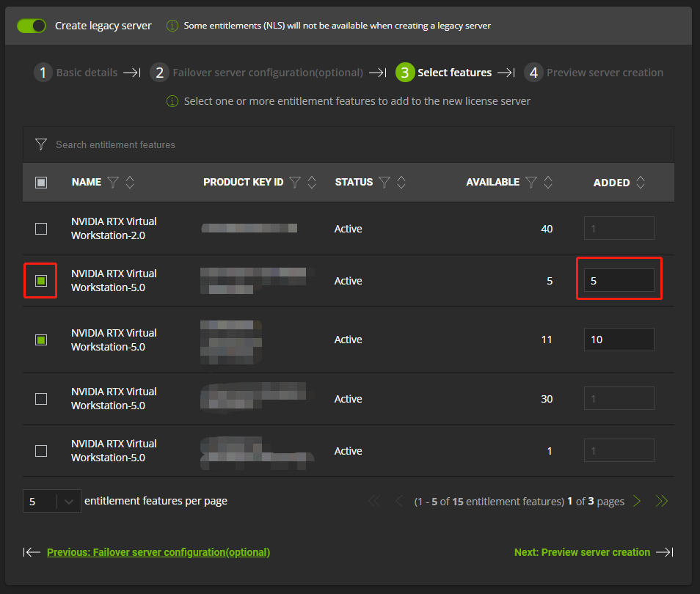Viewport: 700px width, 594px height.
Task: Go to step 2 Failover server configuration
Action: 257,73
